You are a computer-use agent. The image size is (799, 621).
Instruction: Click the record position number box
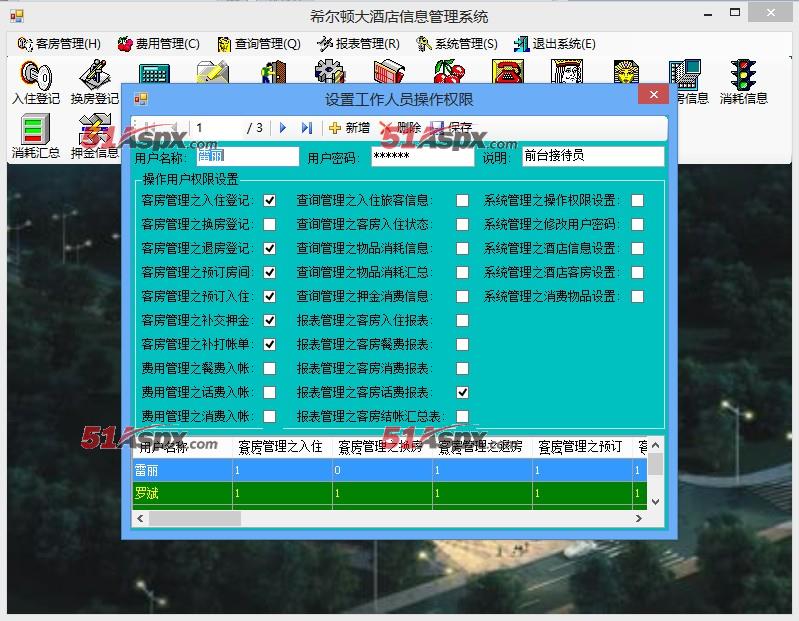point(218,128)
